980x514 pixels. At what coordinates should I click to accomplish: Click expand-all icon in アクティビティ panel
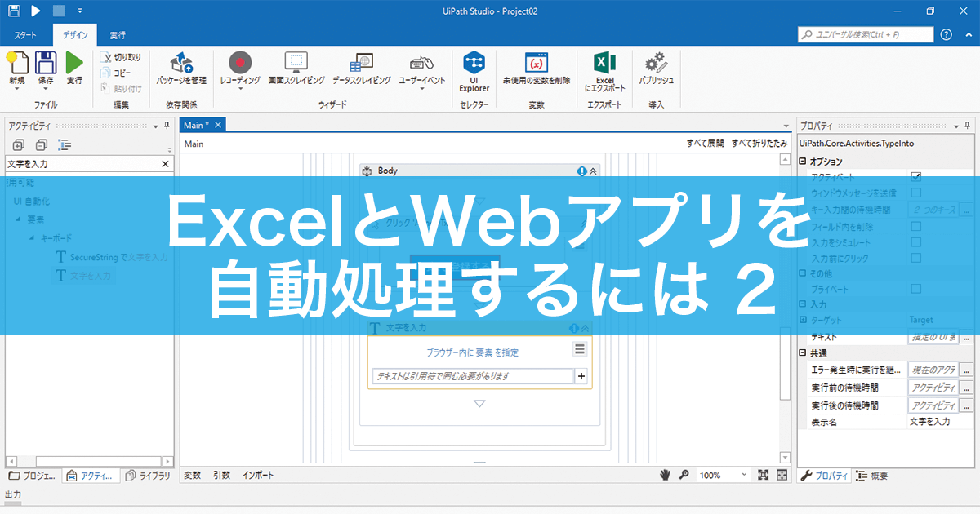pos(19,144)
